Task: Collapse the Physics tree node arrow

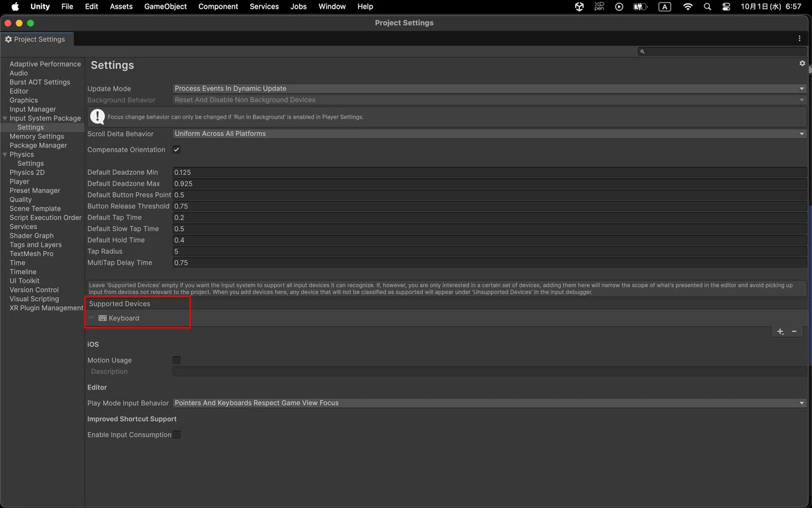Action: pos(5,154)
